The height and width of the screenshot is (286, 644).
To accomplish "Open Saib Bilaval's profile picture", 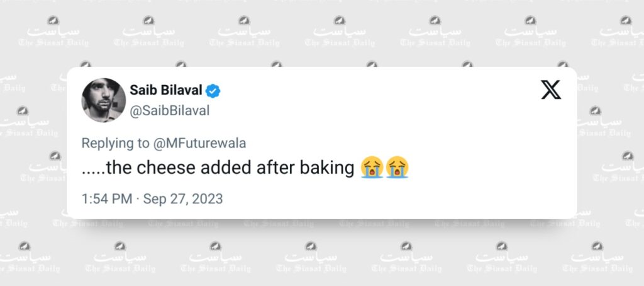I will coord(103,100).
